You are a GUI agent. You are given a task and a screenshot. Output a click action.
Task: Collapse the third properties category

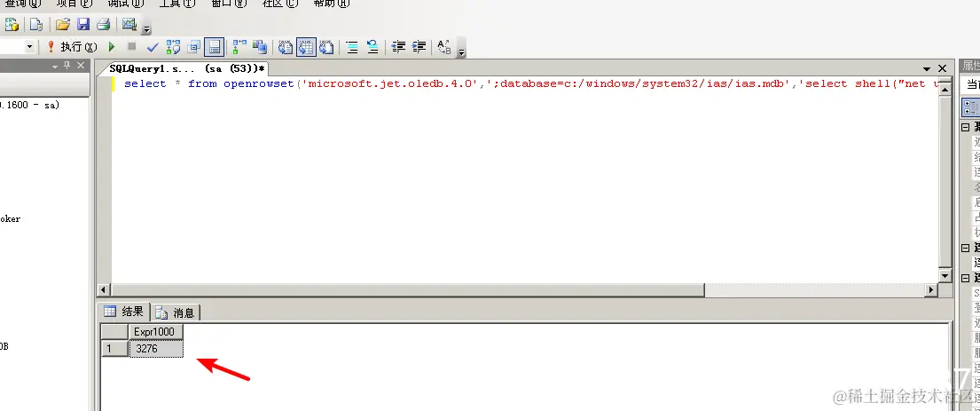(966, 279)
